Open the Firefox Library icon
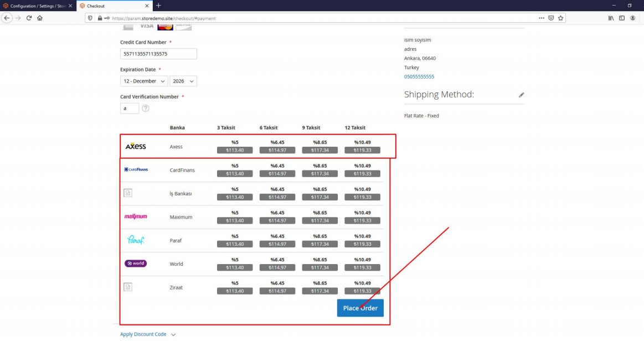The width and height of the screenshot is (644, 341). [x=611, y=18]
